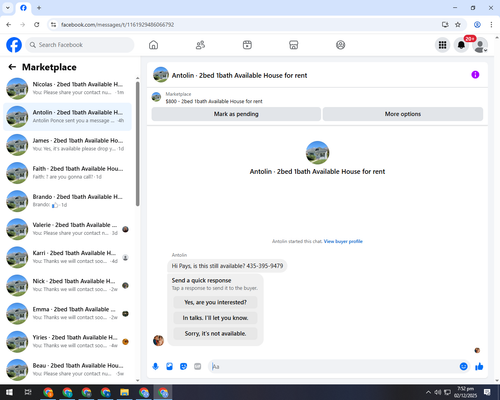The image size is (500, 400).
Task: Open the Valerie conversation
Action: coord(67,229)
